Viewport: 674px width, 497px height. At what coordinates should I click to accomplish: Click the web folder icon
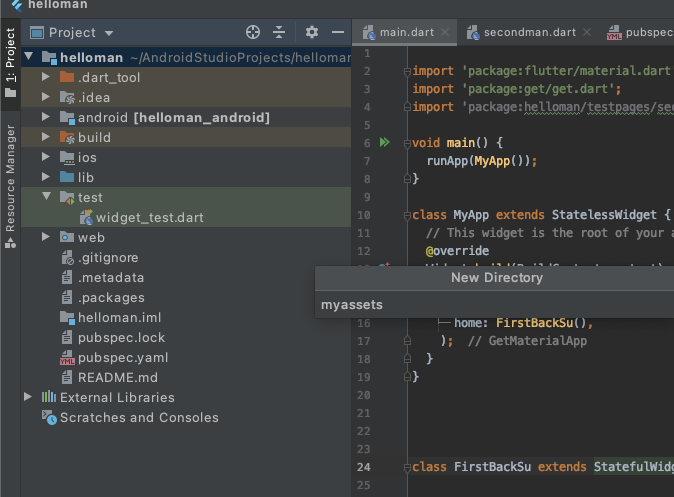click(67, 237)
